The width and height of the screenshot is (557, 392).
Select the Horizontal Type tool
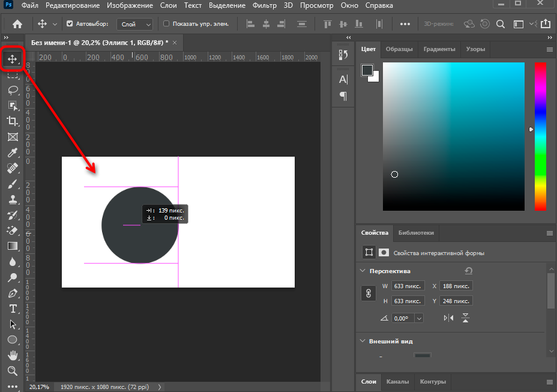[x=13, y=309]
